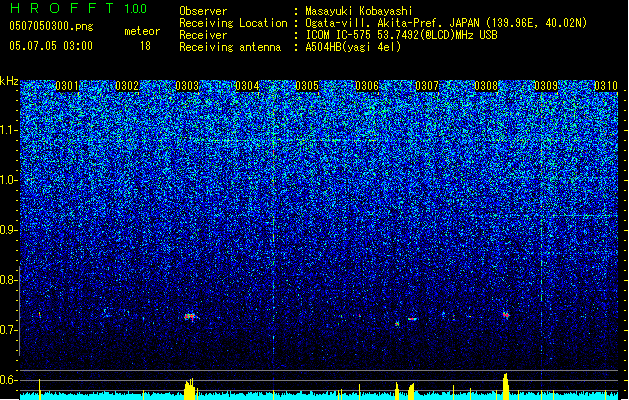Image resolution: width=629 pixels, height=400 pixels.
Task: Click the tall yellow power spike under 0308
Action: click(505, 386)
